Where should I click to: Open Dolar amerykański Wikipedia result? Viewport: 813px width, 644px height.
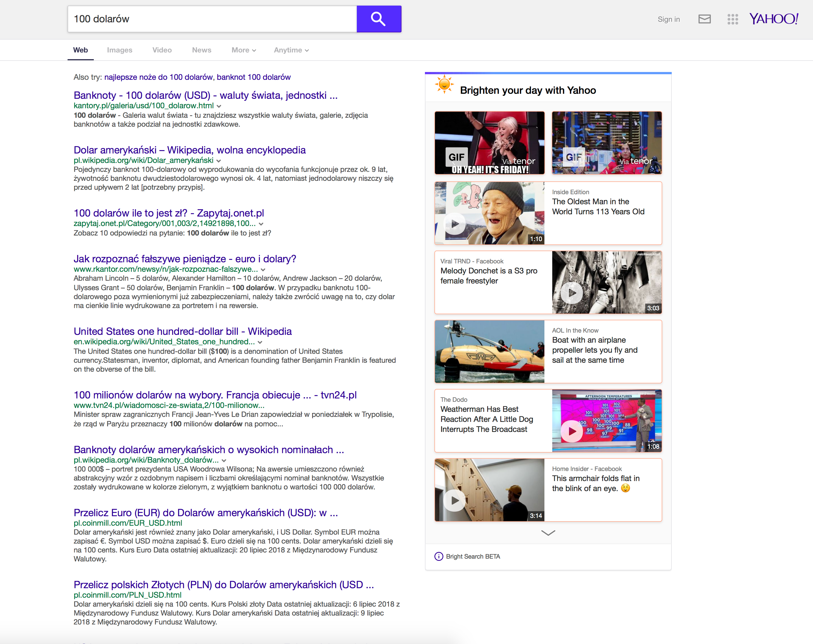(x=190, y=150)
